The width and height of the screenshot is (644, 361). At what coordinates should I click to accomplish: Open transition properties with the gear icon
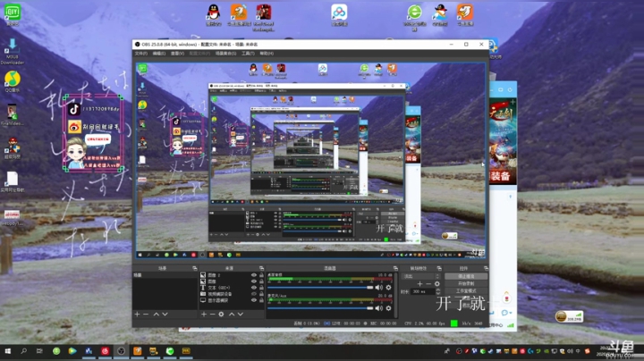click(x=437, y=284)
